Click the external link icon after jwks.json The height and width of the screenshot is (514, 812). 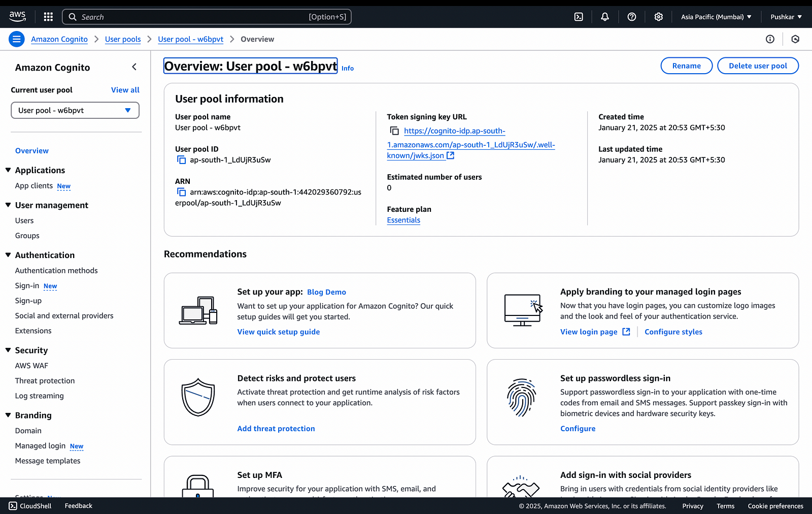click(x=451, y=155)
